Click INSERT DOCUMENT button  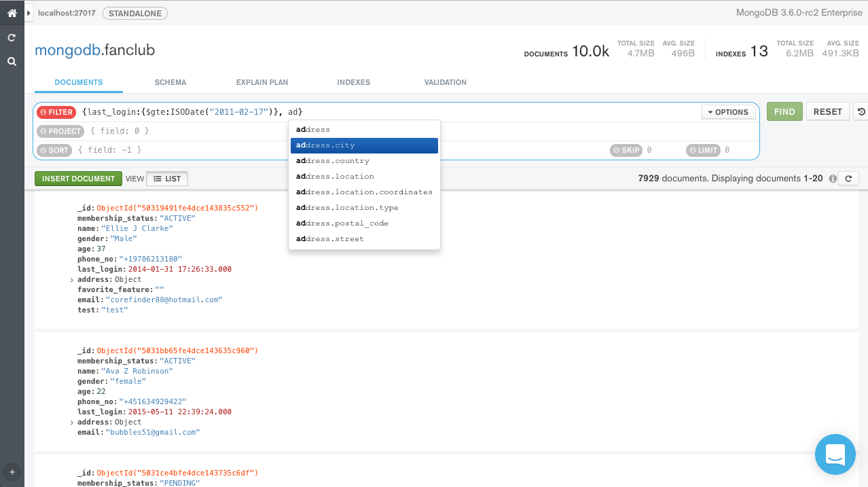coord(78,179)
